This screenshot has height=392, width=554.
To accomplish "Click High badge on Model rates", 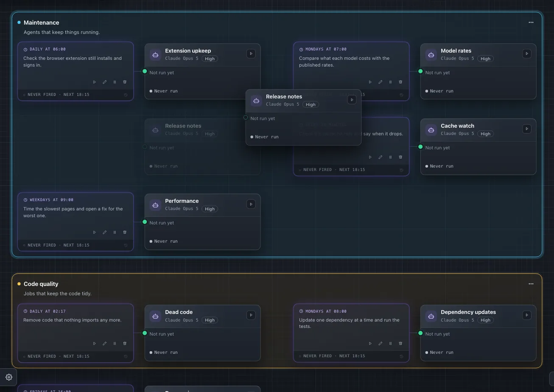I will (485, 59).
